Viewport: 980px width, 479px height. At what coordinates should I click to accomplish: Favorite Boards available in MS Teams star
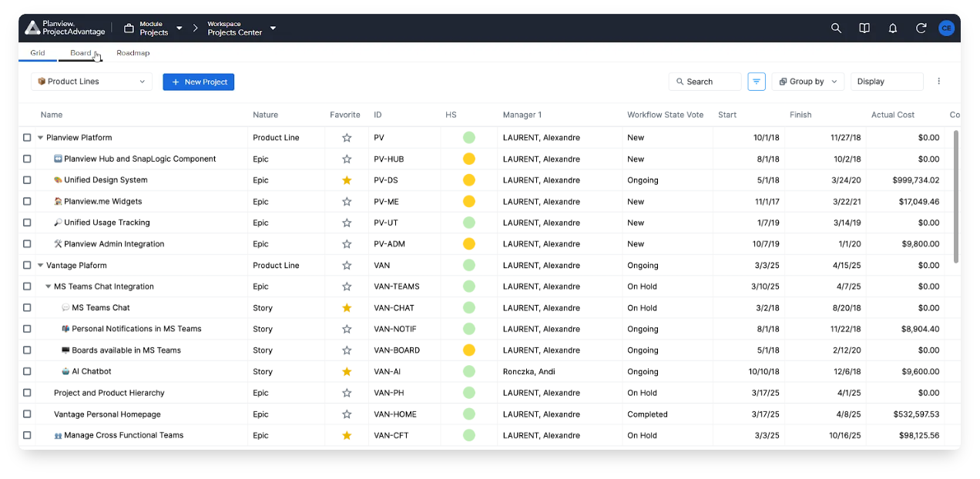347,350
